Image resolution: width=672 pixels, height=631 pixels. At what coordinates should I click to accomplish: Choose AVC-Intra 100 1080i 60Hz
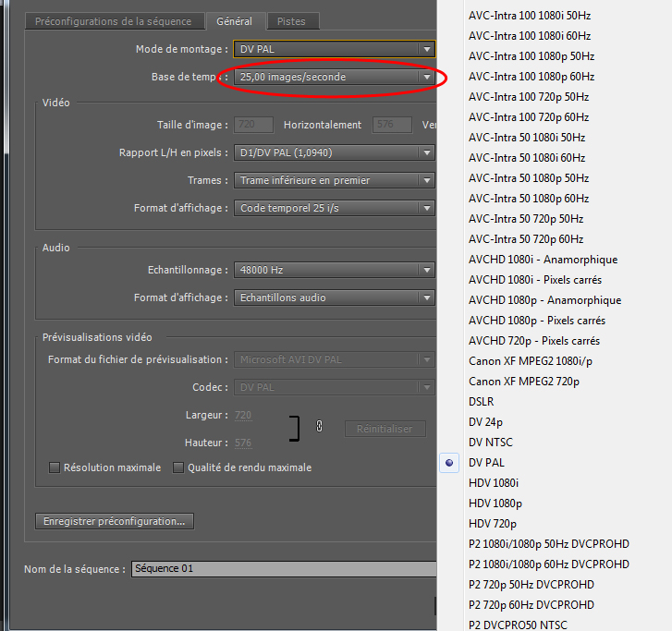530,36
